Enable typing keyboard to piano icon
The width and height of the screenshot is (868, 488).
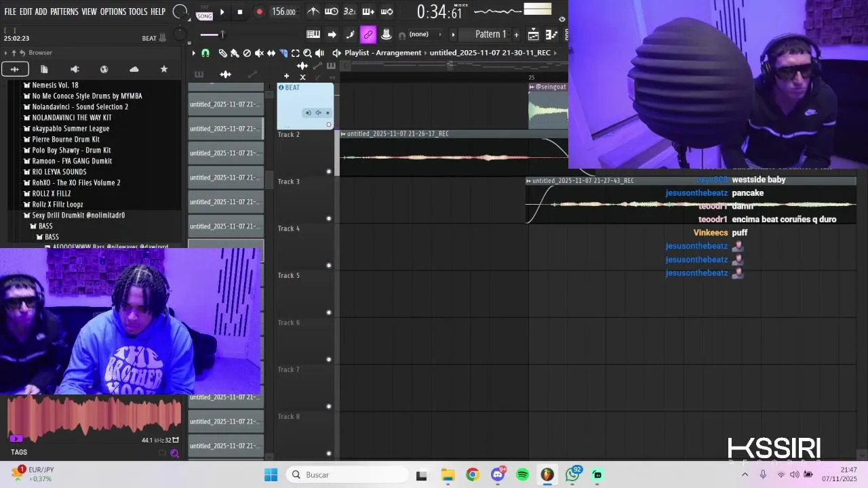313,35
